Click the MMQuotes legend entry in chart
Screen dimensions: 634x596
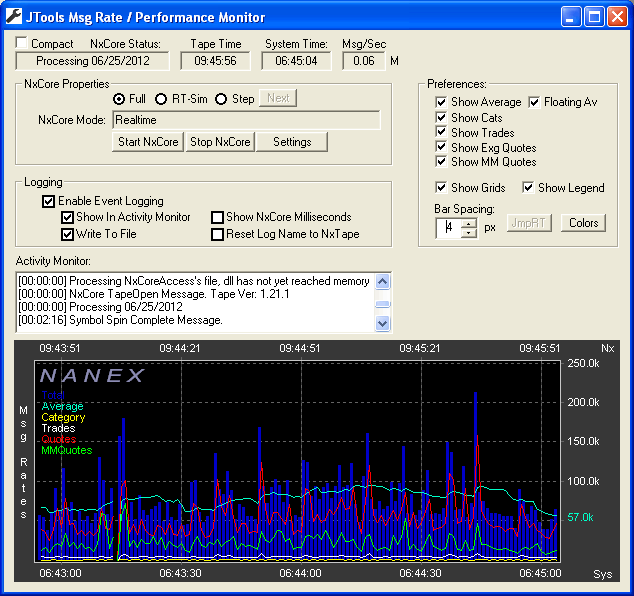[67, 450]
